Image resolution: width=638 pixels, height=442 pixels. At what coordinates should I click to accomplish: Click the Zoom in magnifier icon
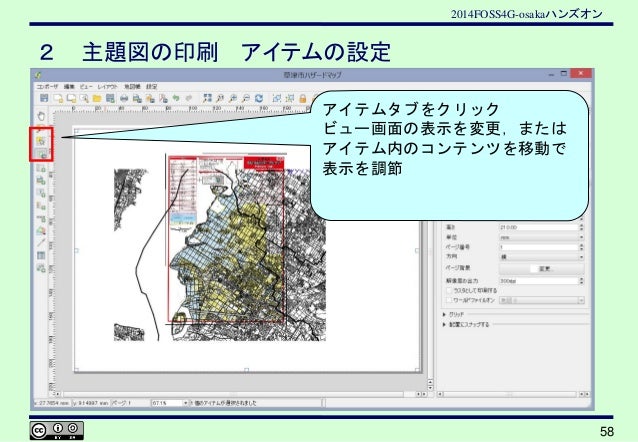point(233,98)
